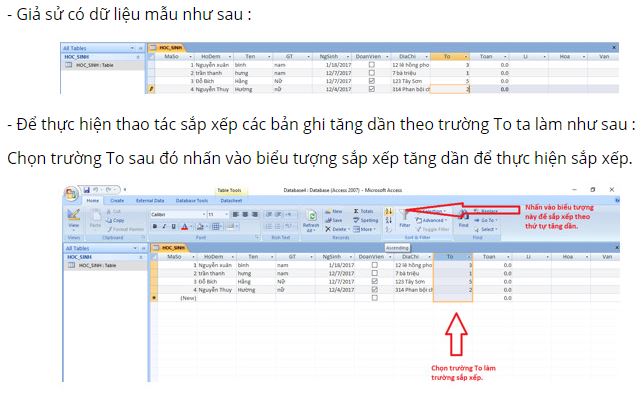Align text right in the ribbon

point(255,214)
